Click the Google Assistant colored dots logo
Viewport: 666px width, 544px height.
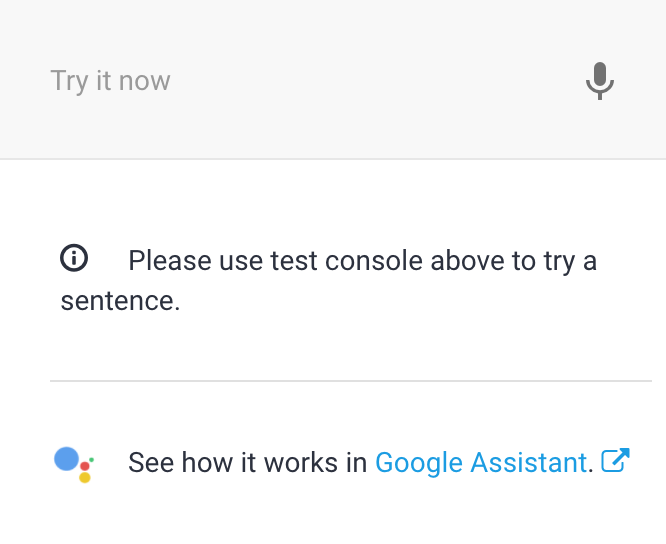tap(74, 465)
